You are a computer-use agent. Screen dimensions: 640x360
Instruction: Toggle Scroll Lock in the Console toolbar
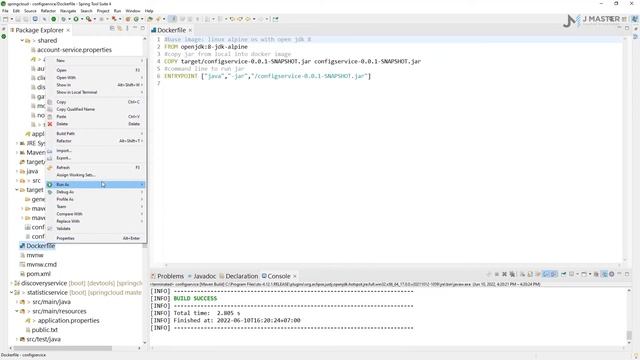tap(529, 274)
